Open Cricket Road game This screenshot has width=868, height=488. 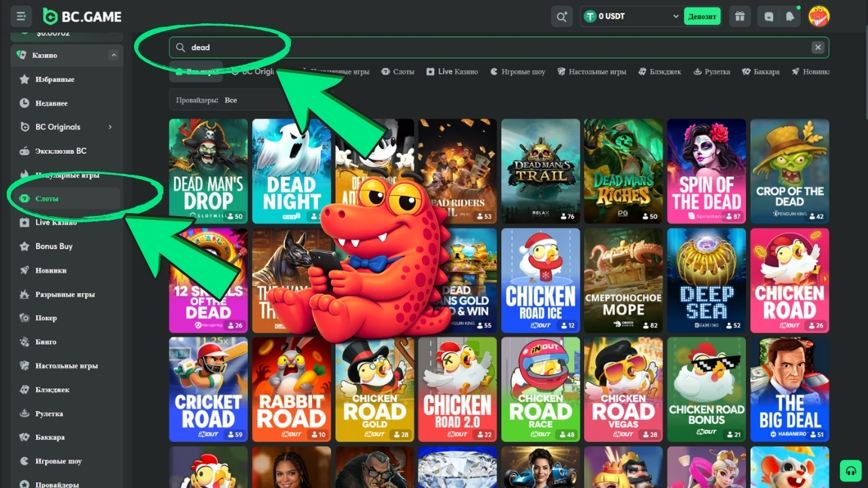coord(208,389)
